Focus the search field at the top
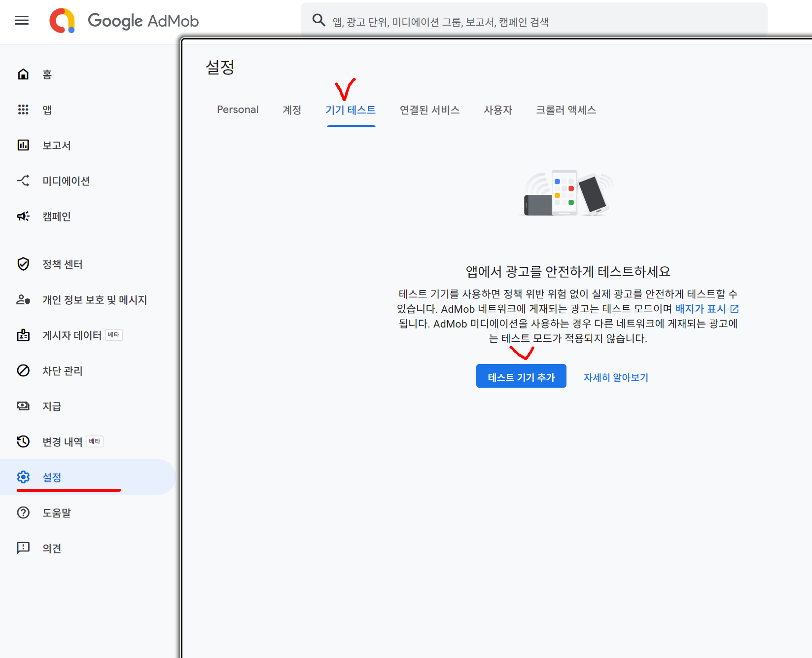 pyautogui.click(x=534, y=21)
